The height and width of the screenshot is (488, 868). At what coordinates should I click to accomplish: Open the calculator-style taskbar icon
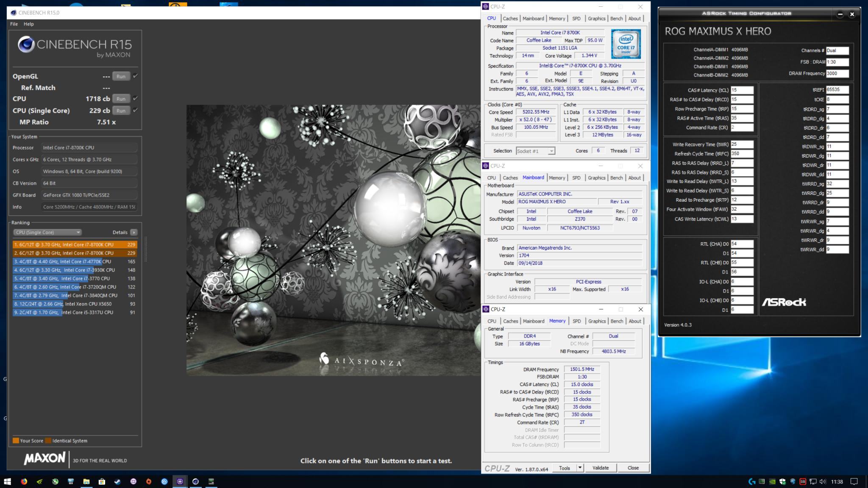point(71,481)
